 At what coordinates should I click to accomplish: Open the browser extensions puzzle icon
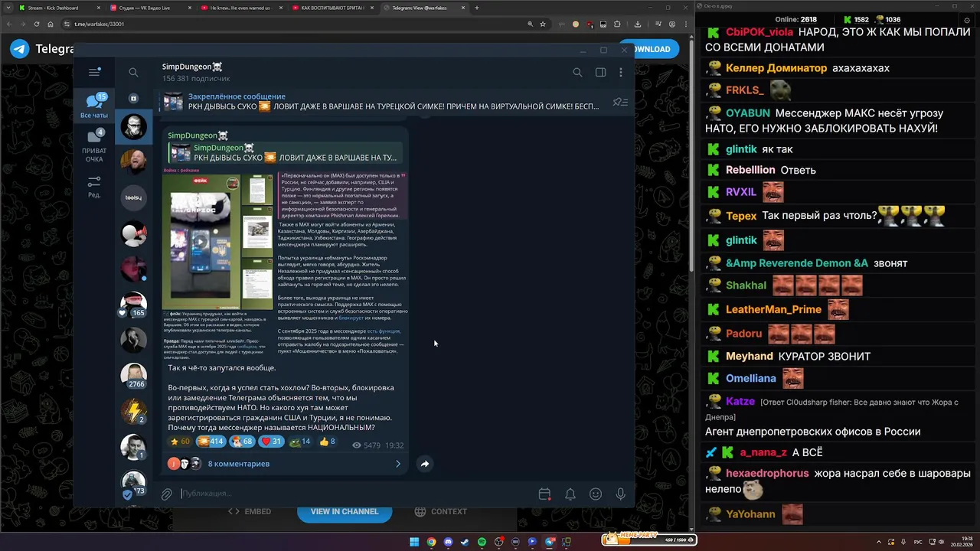[x=617, y=24]
